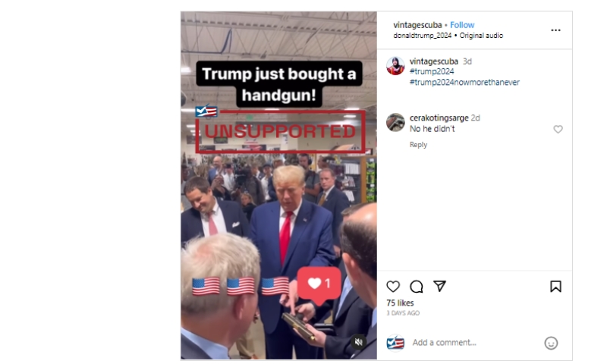View the 75 likes list
The width and height of the screenshot is (607, 364).
pyautogui.click(x=400, y=303)
